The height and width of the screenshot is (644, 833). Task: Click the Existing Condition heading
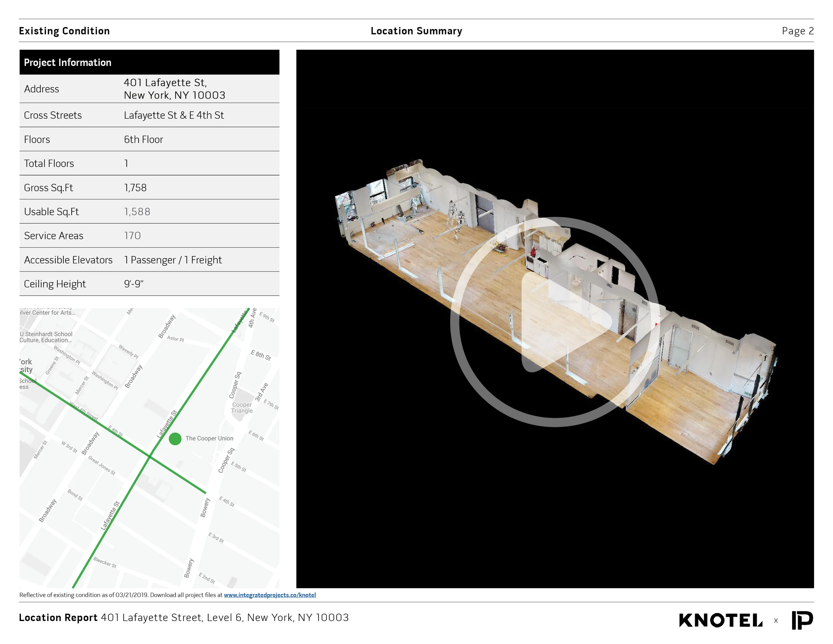[x=64, y=31]
